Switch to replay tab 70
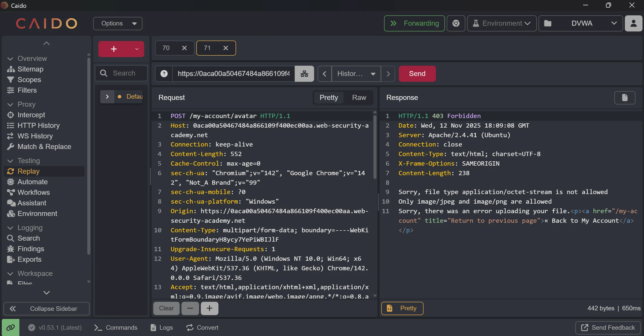Viewport: 644px width, 336px height. [166, 48]
